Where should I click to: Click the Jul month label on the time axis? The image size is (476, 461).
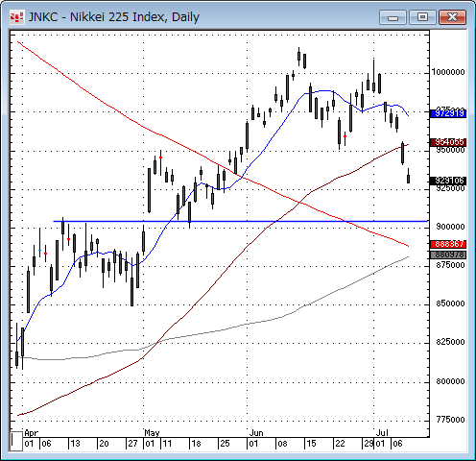(382, 433)
